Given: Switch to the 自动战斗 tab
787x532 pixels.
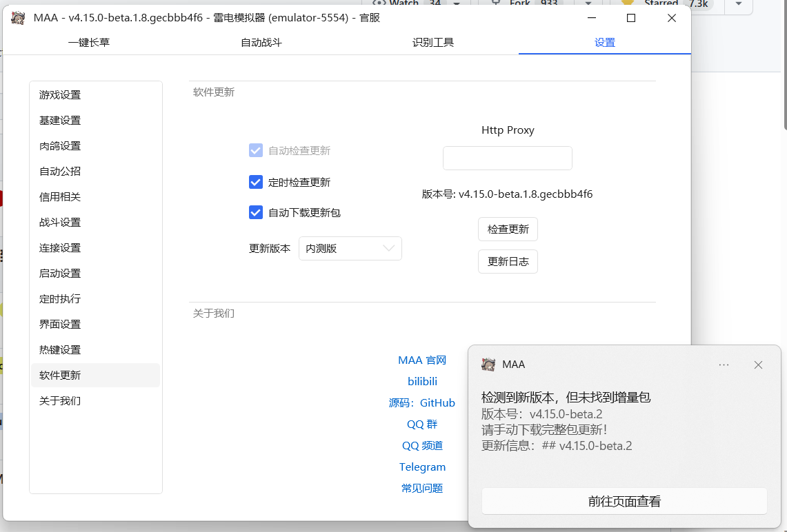Looking at the screenshot, I should [261, 43].
